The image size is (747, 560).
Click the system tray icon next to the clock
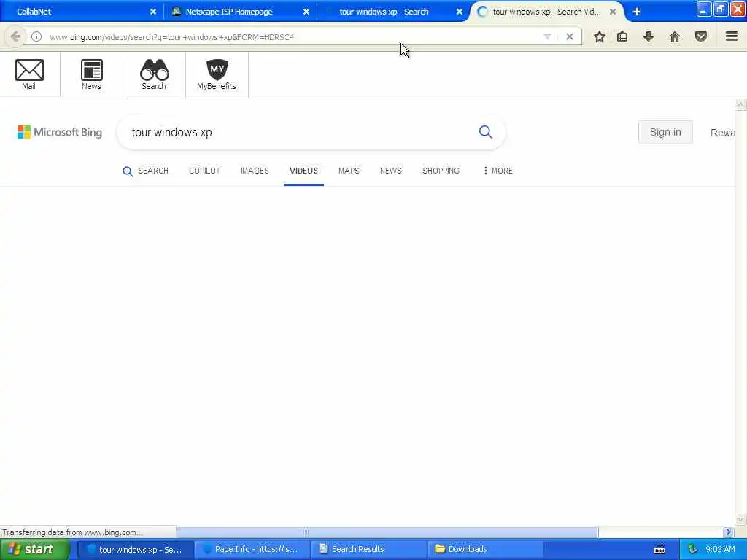coord(693,549)
